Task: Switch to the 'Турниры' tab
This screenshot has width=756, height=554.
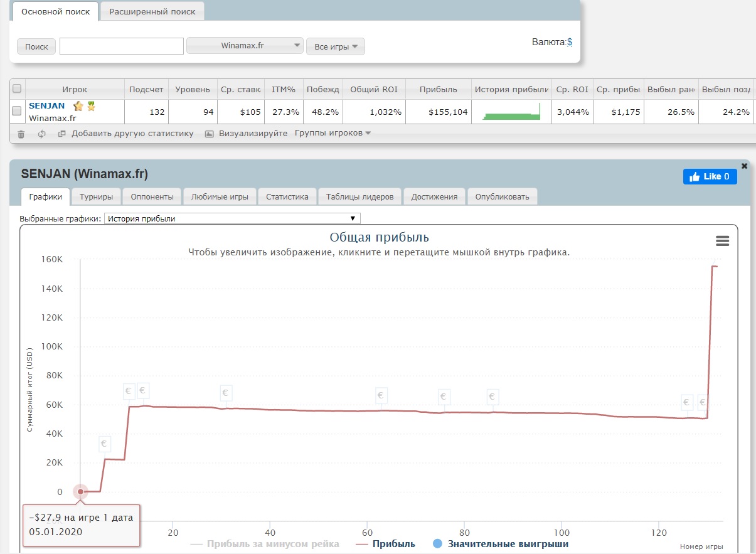Action: point(96,196)
